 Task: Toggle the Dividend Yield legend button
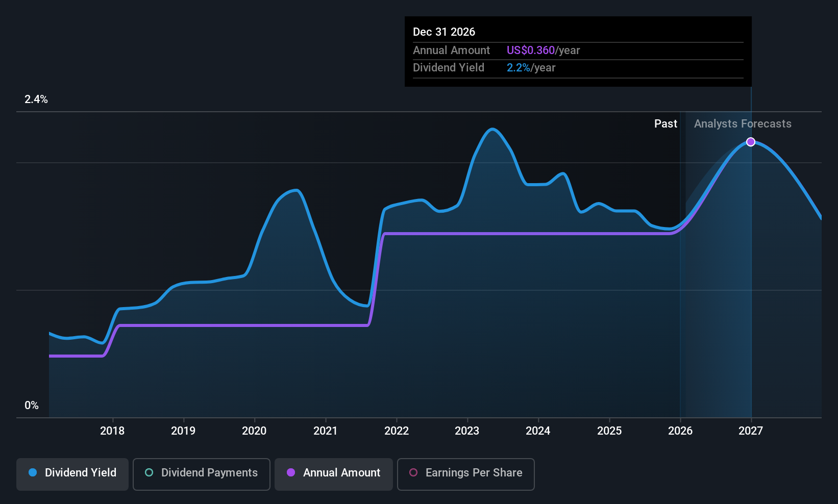(72, 474)
